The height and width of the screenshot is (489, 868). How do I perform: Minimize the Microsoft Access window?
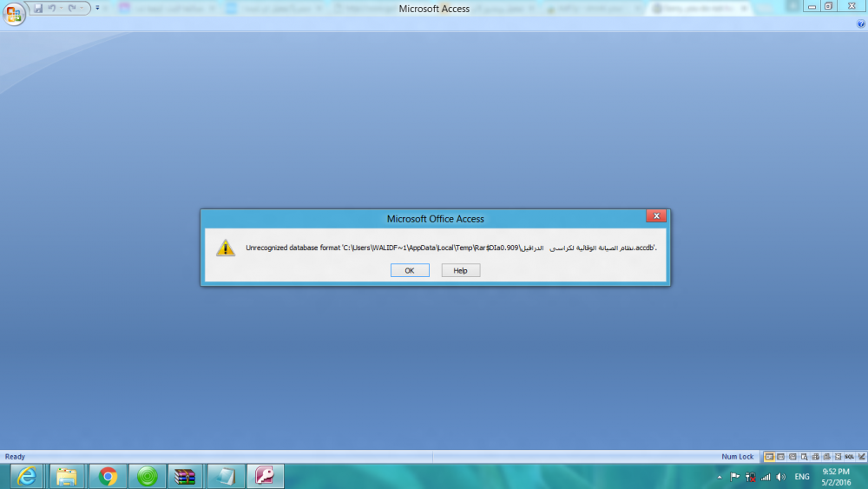tap(812, 6)
